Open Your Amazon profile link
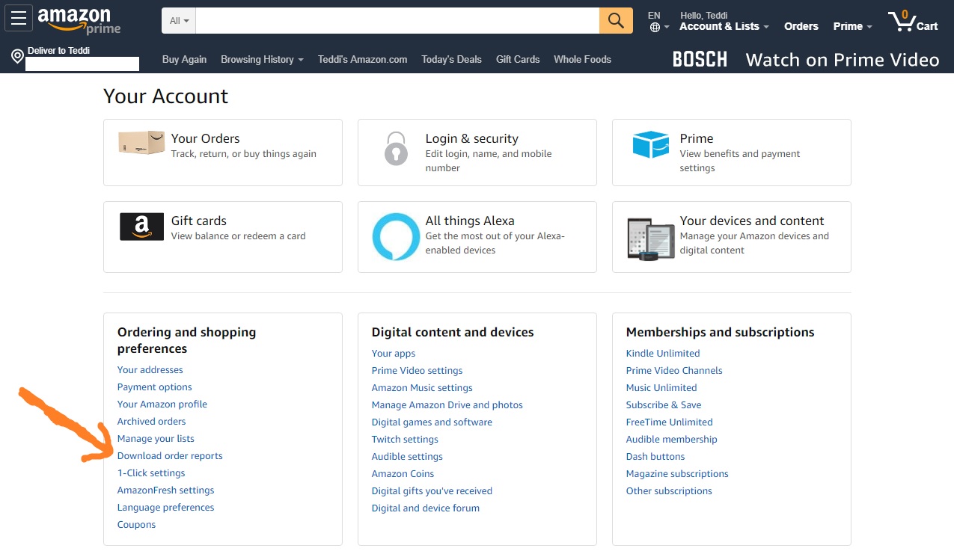Viewport: 954px width, 560px height. 162,404
